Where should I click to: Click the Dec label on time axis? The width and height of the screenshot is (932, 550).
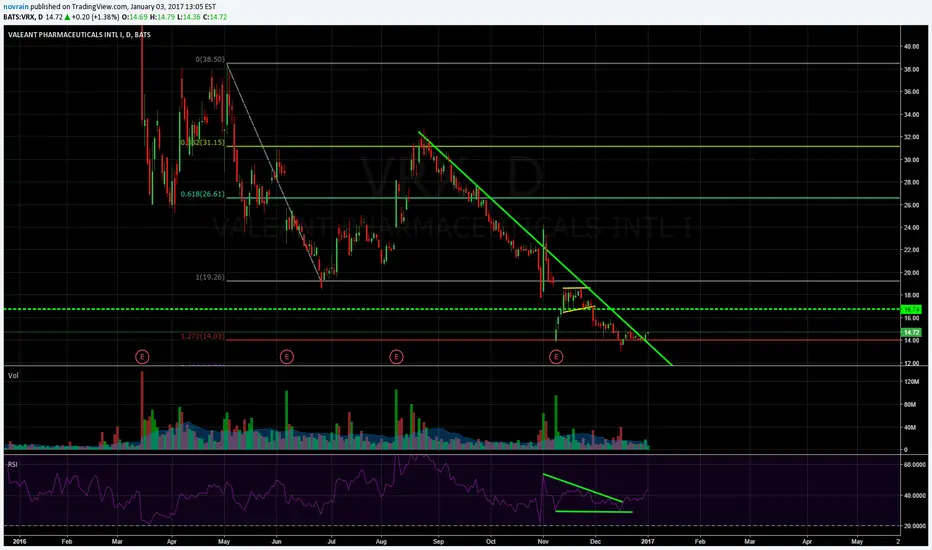[596, 542]
